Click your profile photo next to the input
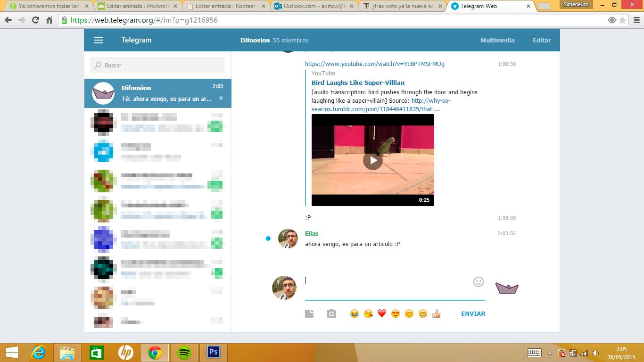644x362 pixels. (284, 288)
